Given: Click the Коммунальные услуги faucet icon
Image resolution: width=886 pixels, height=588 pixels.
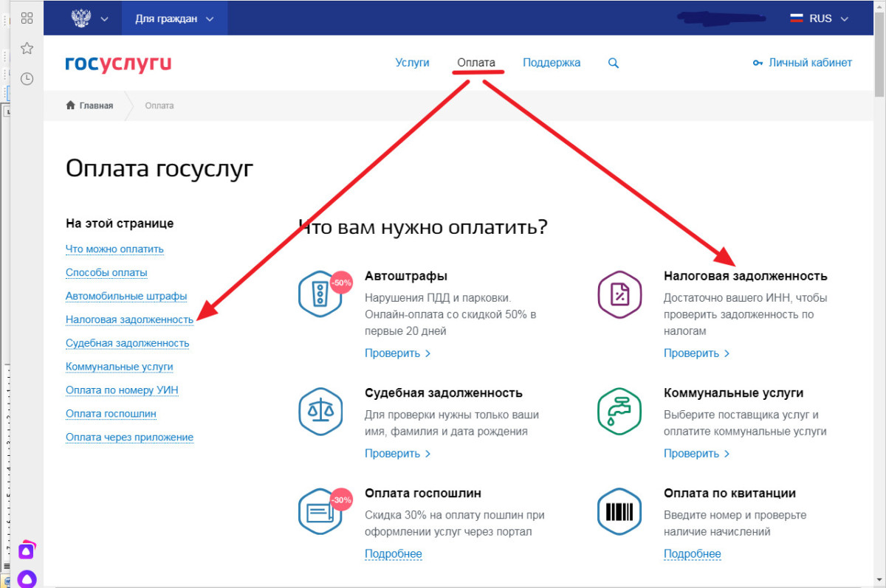Looking at the screenshot, I should pos(619,411).
